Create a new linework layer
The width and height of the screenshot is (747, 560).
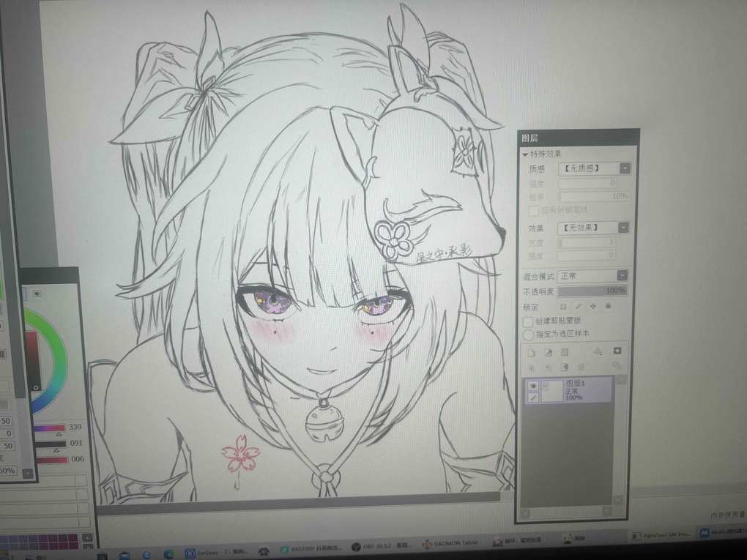548,352
